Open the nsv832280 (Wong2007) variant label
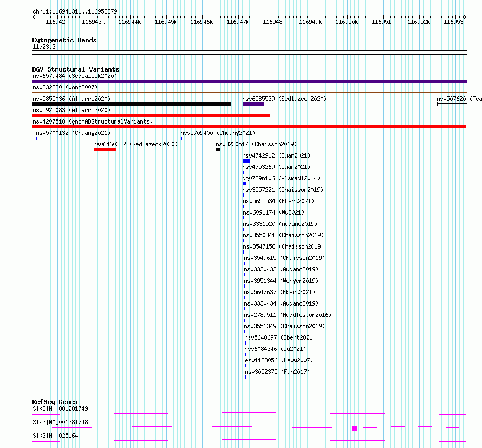This screenshot has height=448, width=482. [65, 87]
